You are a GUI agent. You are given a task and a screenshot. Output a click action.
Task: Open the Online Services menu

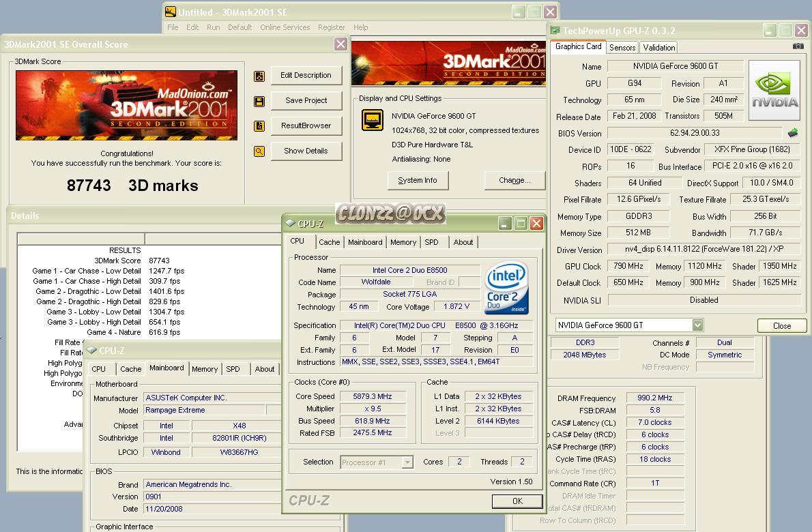point(285,27)
